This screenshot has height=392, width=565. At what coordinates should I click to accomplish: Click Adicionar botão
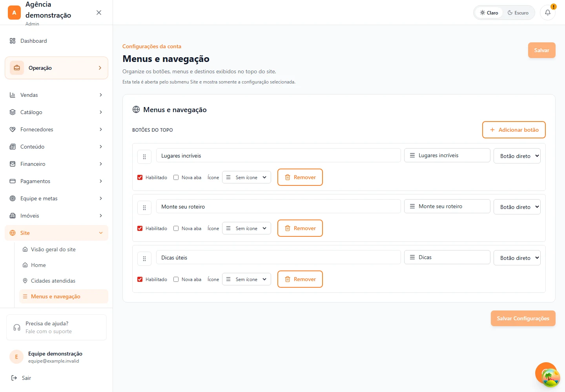pos(514,130)
